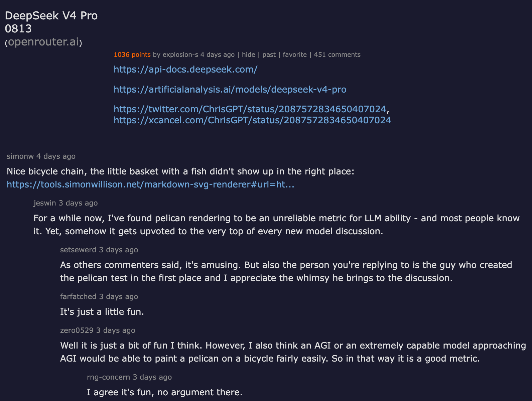532x401 pixels.
Task: Open the tools.simonwillison.net markdown-svg-renderer link
Action: (150, 184)
